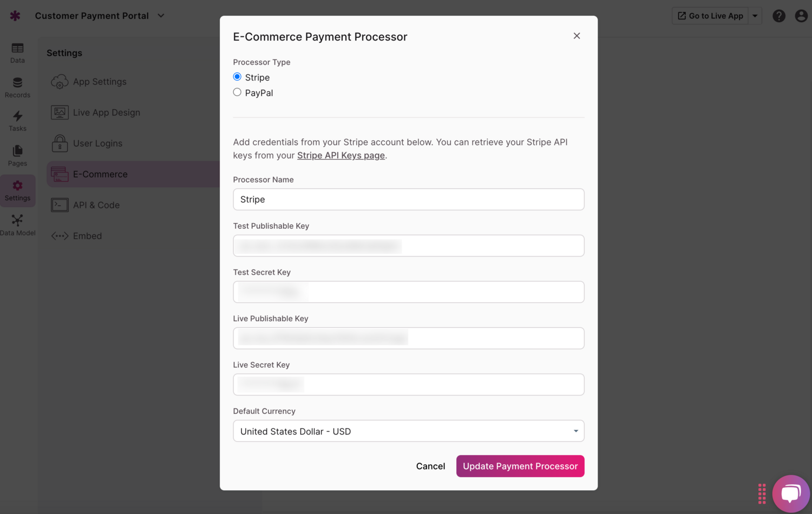The image size is (812, 514).
Task: Open the Data section in the sidebar
Action: pyautogui.click(x=17, y=52)
